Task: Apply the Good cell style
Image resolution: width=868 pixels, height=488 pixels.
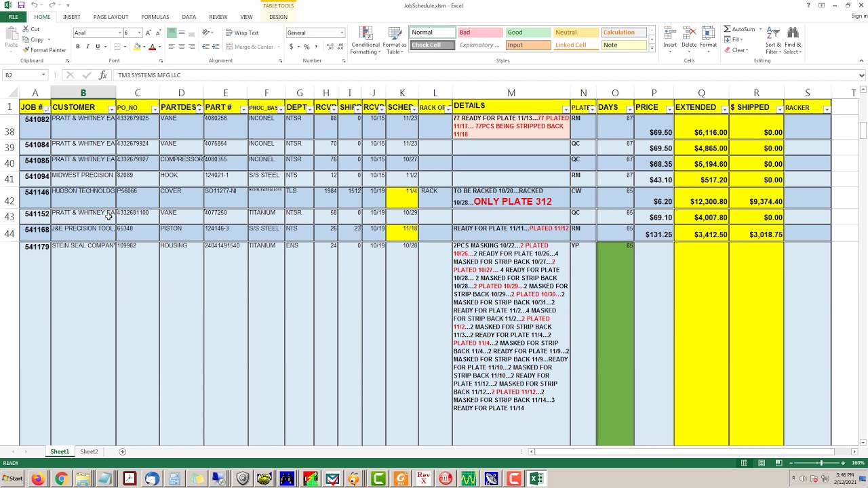Action: pyautogui.click(x=528, y=33)
